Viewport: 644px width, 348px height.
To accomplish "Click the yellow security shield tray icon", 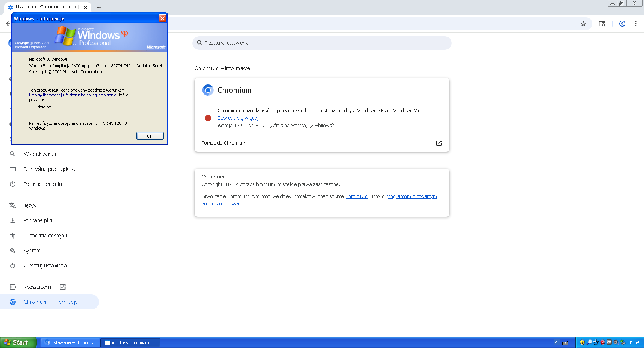I will pyautogui.click(x=582, y=342).
